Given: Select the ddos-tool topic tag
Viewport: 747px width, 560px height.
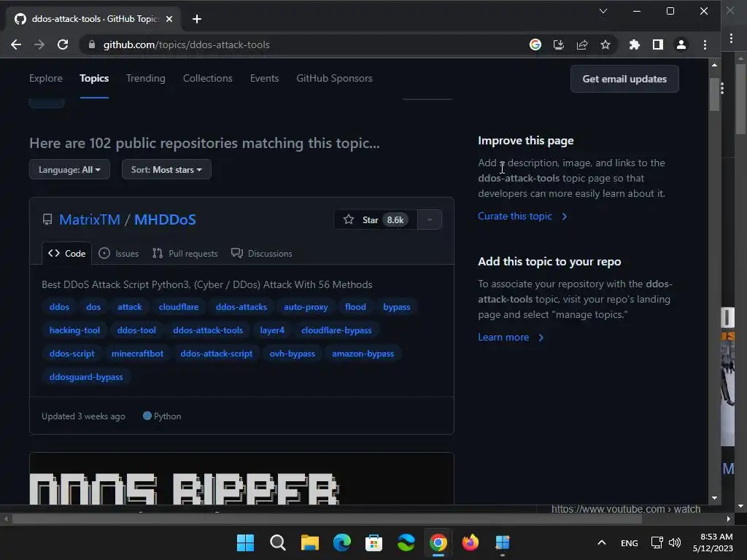Looking at the screenshot, I should click(136, 330).
